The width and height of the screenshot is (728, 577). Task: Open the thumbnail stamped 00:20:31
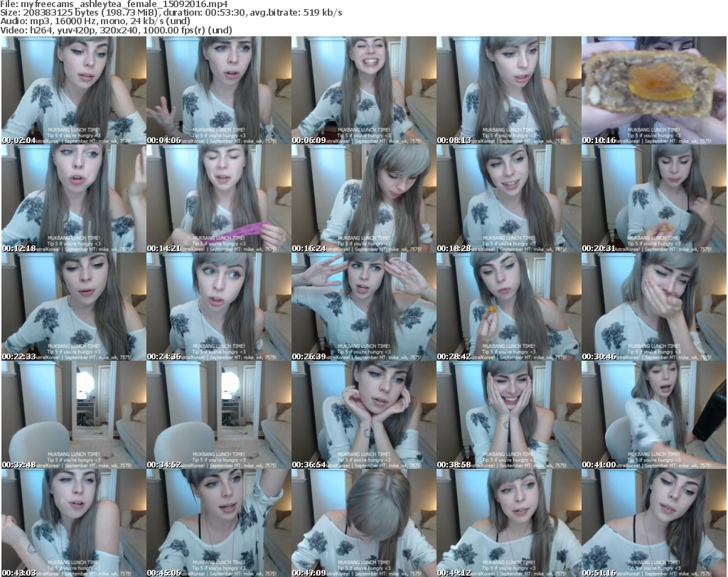click(654, 198)
